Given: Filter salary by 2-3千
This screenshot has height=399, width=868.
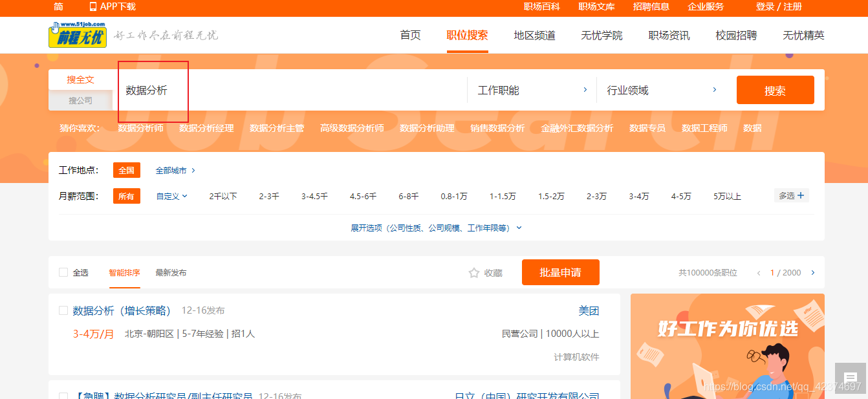Looking at the screenshot, I should point(269,196).
